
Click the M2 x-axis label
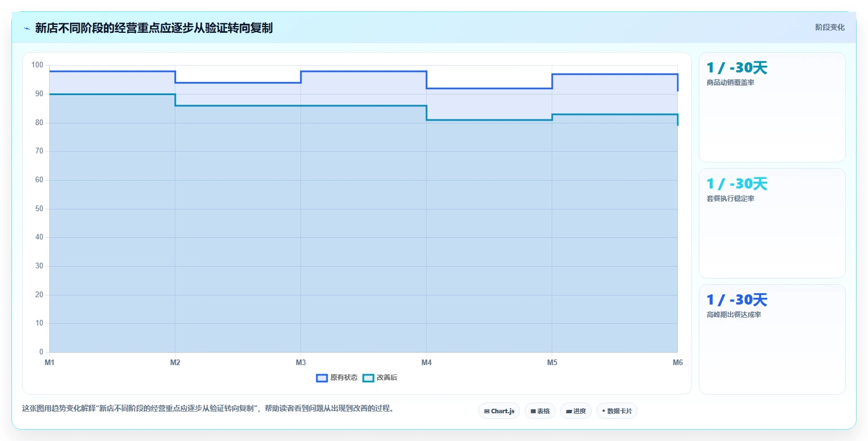(x=175, y=363)
